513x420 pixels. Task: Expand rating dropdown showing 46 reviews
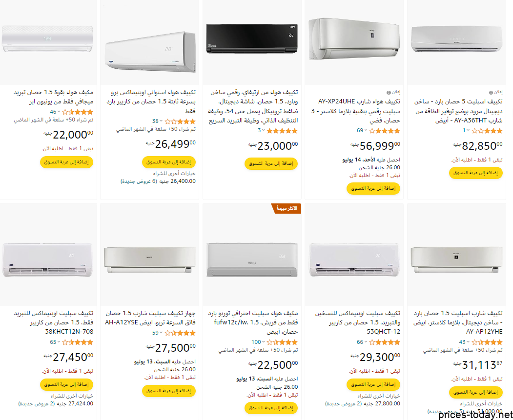coord(59,112)
